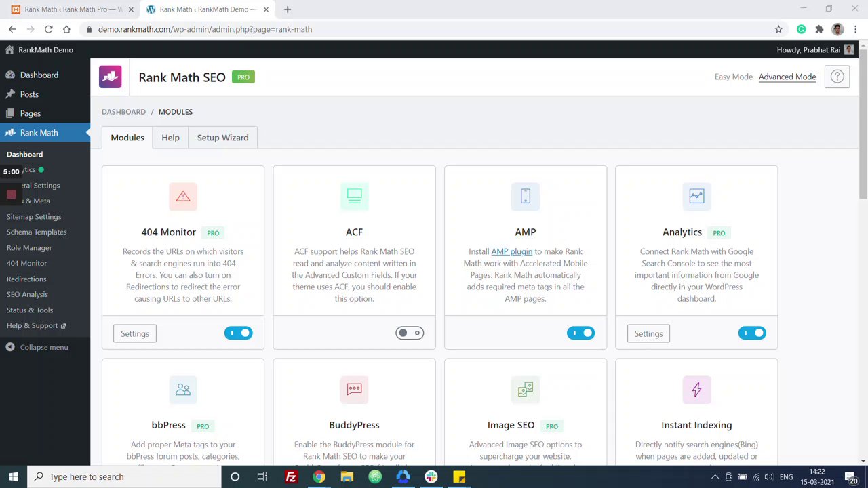Click the Instant Indexing lightning icon
Image resolution: width=868 pixels, height=488 pixels.
tap(696, 389)
